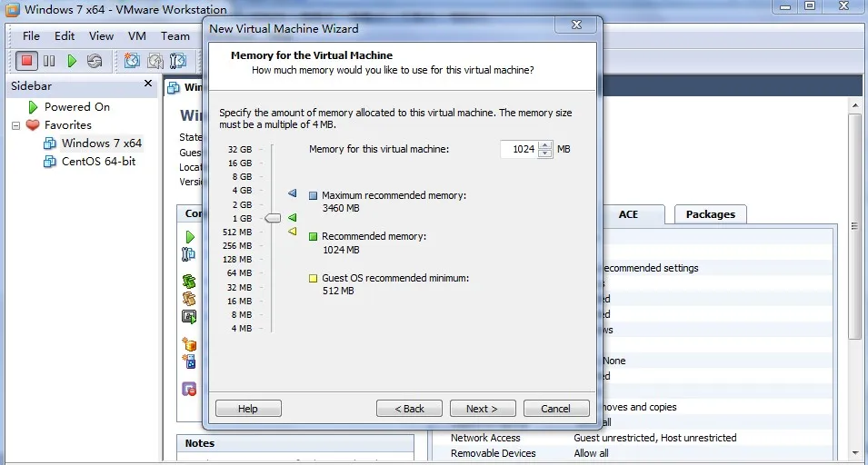Click the 8 GB slider scale label
The width and height of the screenshot is (868, 465).
(x=242, y=176)
